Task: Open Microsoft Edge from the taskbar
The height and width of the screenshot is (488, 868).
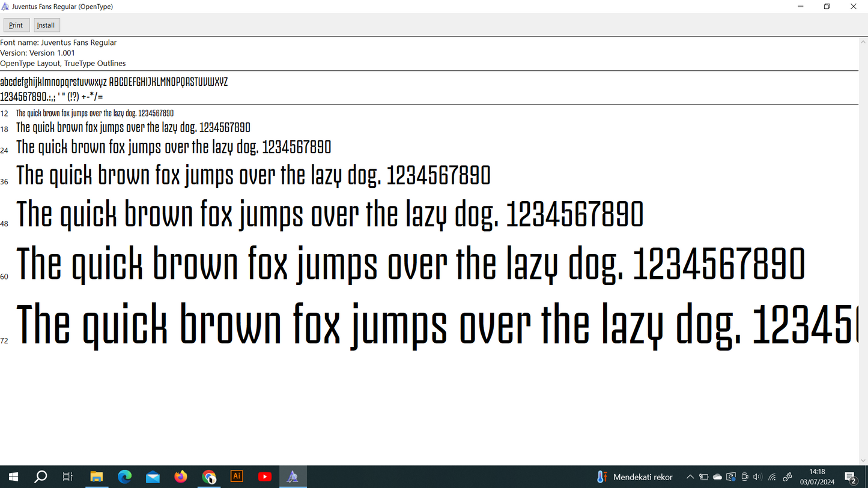Action: click(x=124, y=477)
